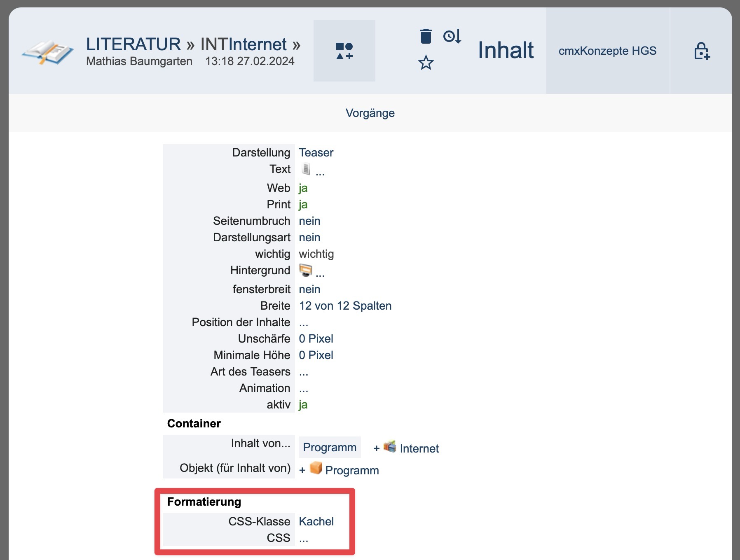Click the shapes add-object icon
Screen dimensions: 740x560
point(344,51)
